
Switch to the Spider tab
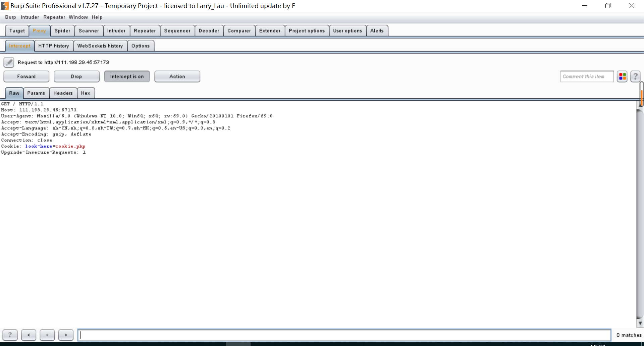coord(62,31)
